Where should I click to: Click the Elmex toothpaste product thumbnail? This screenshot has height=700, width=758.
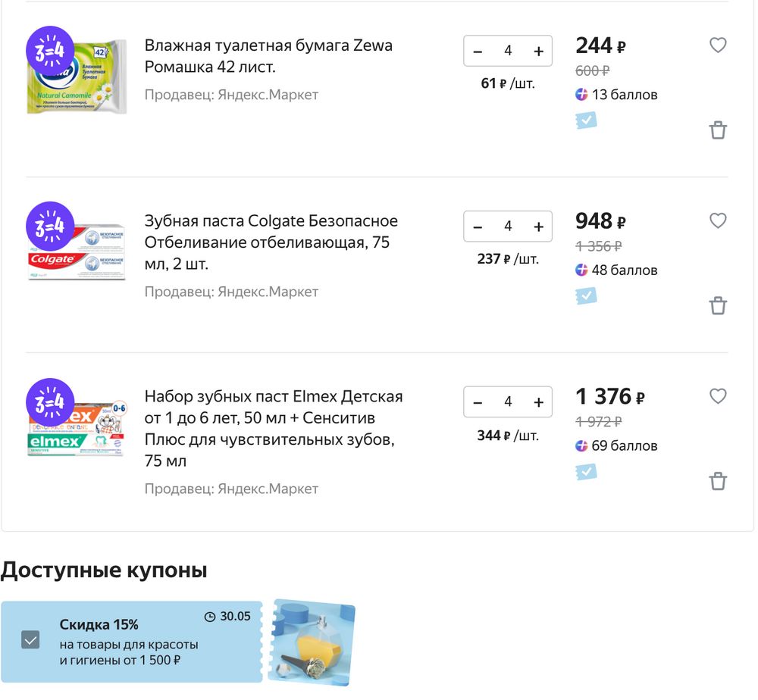[x=77, y=428]
